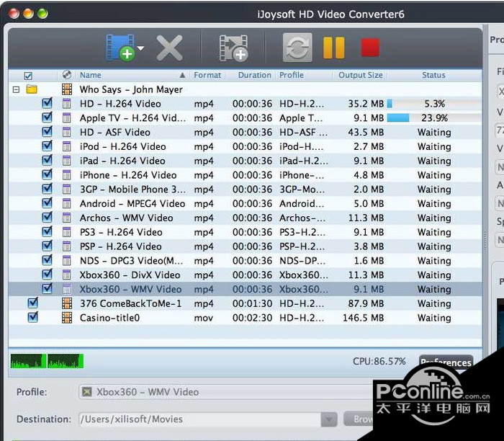Click profile icon of PS3 - H.264 Video

click(66, 232)
